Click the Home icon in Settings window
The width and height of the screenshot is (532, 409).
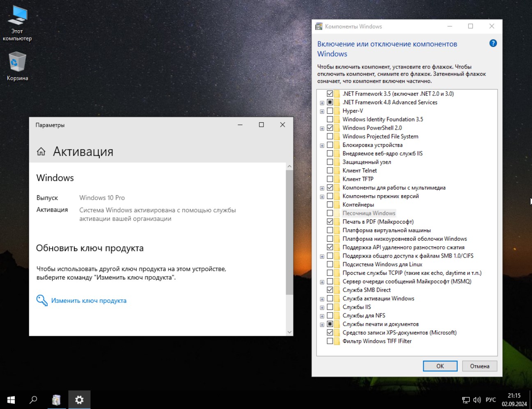coord(41,152)
